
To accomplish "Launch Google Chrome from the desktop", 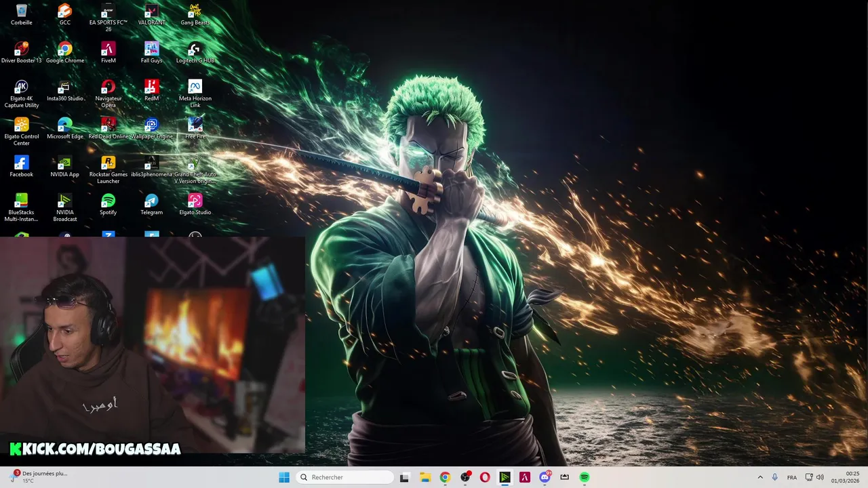I will pos(64,52).
